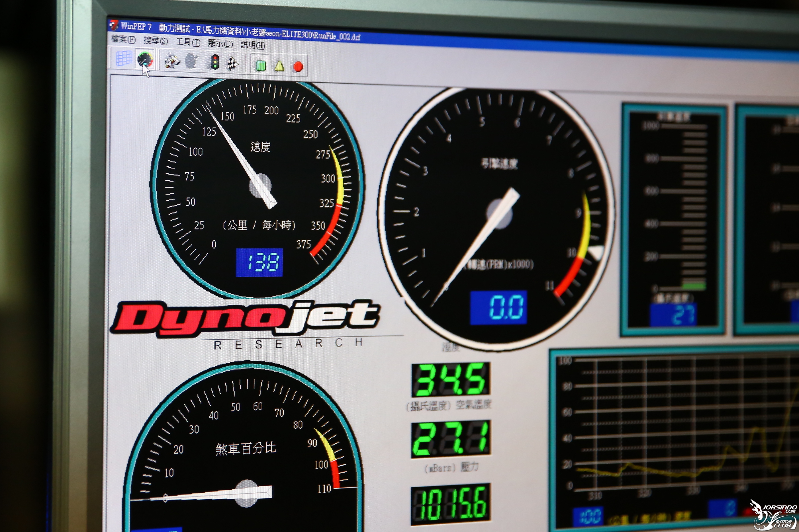Open the 說明(H) help menu
Viewport: 799px width, 532px height.
(x=253, y=45)
